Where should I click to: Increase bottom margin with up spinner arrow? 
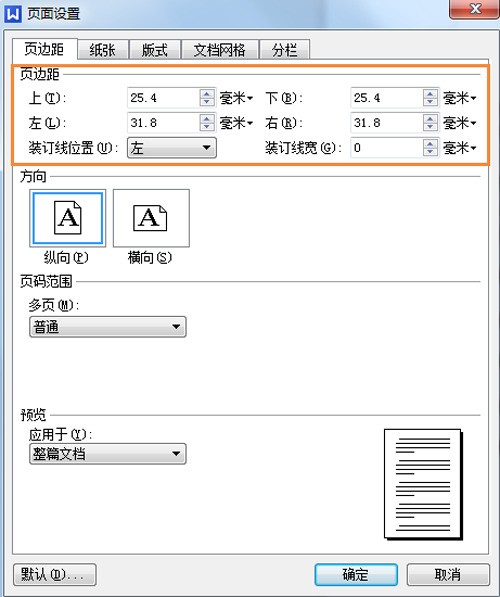pos(430,94)
